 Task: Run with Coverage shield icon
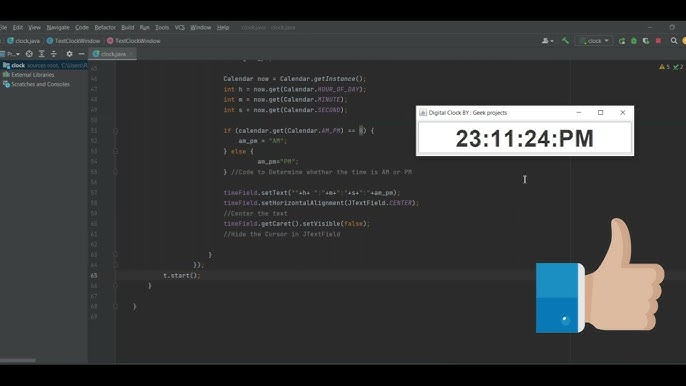coord(646,41)
